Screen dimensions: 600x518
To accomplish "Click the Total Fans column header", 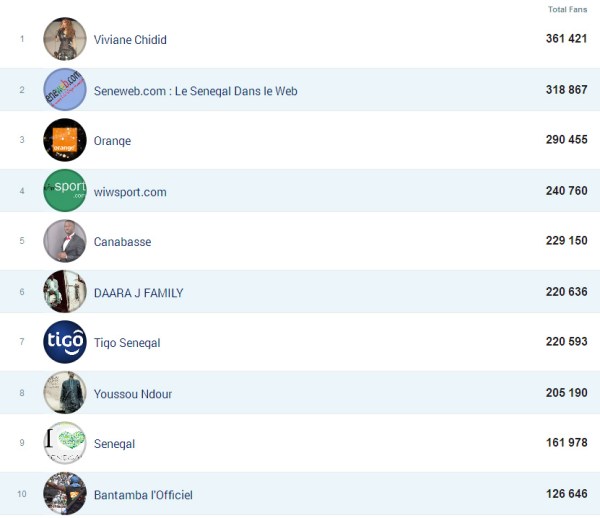I will click(x=567, y=10).
